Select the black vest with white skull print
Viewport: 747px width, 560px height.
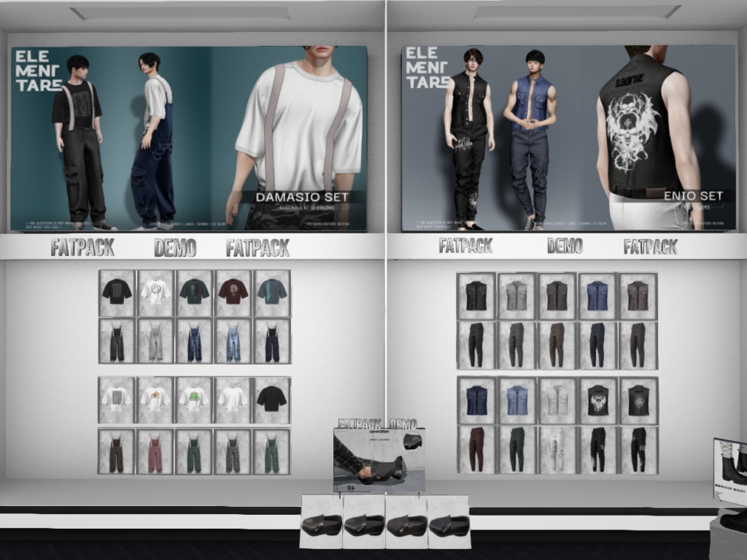[598, 400]
